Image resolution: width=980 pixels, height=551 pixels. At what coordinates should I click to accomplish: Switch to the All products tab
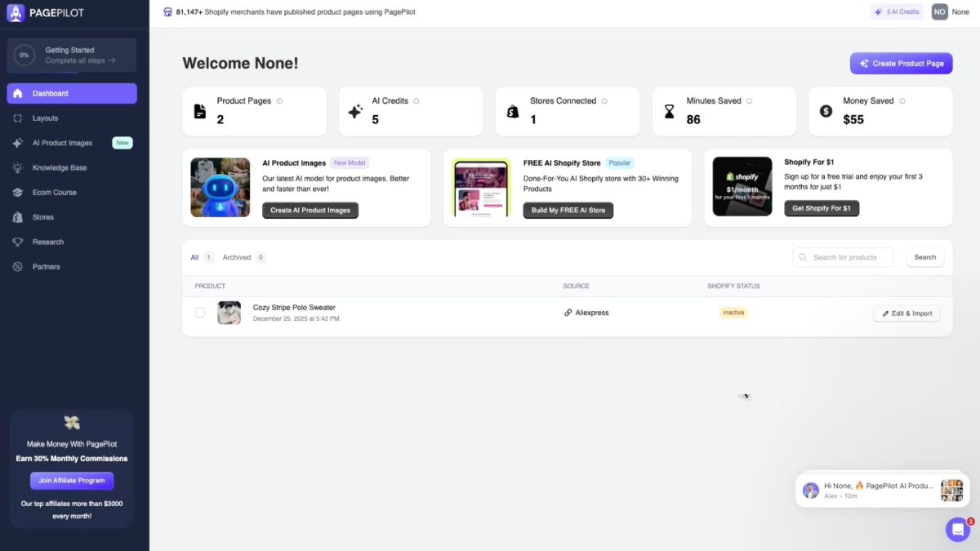tap(202, 257)
